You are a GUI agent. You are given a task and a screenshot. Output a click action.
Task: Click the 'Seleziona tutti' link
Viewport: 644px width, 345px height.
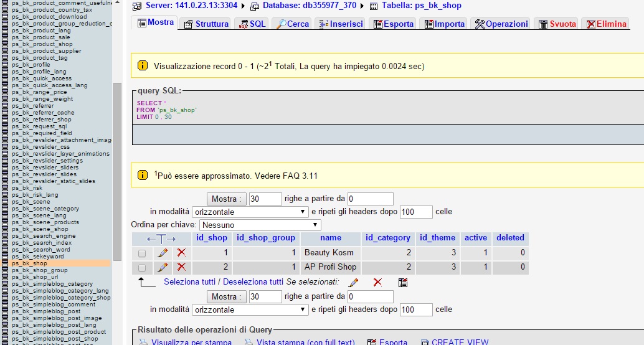(x=191, y=282)
